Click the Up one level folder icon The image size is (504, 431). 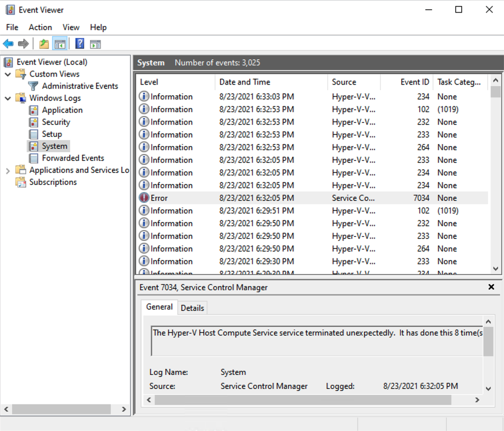click(44, 44)
